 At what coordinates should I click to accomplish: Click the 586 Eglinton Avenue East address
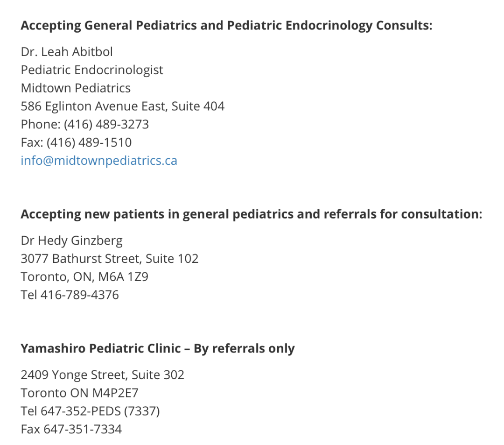(x=122, y=106)
